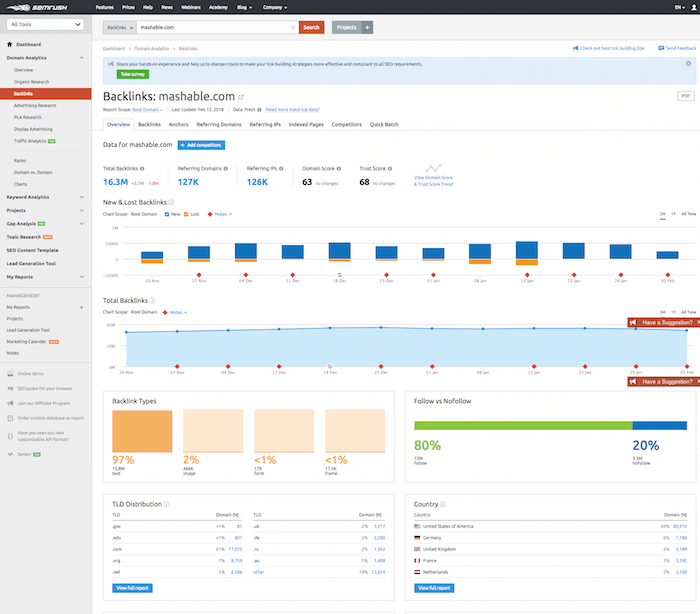
Task: Open the Root Domain report scope dropdown
Action: click(x=147, y=110)
